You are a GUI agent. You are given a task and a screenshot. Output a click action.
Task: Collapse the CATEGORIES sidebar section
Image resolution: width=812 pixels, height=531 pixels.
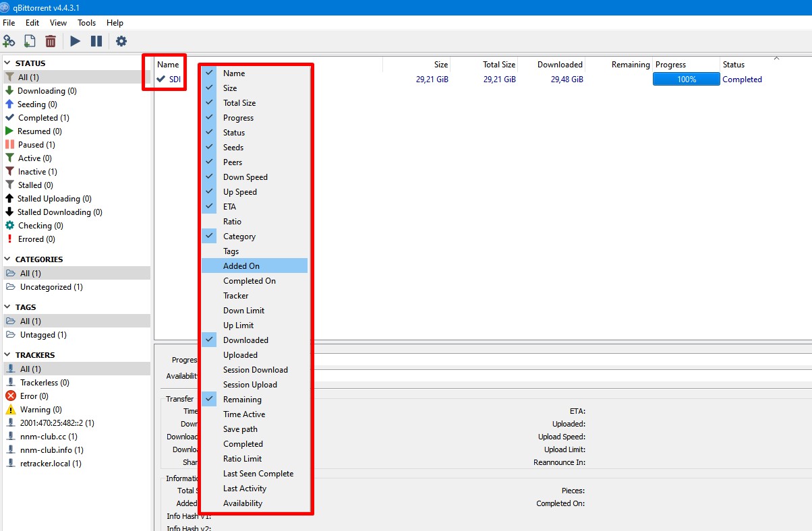click(x=8, y=259)
